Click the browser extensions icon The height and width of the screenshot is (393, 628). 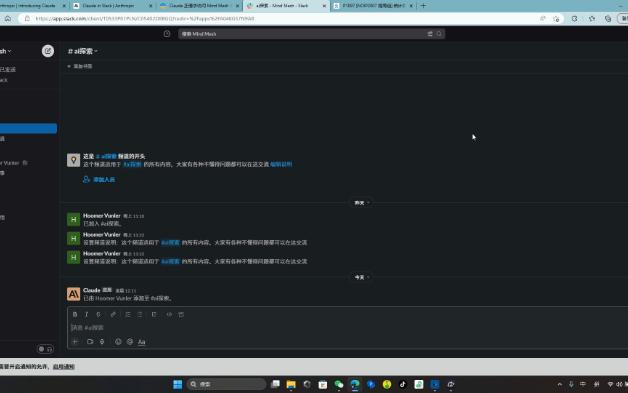[574, 18]
